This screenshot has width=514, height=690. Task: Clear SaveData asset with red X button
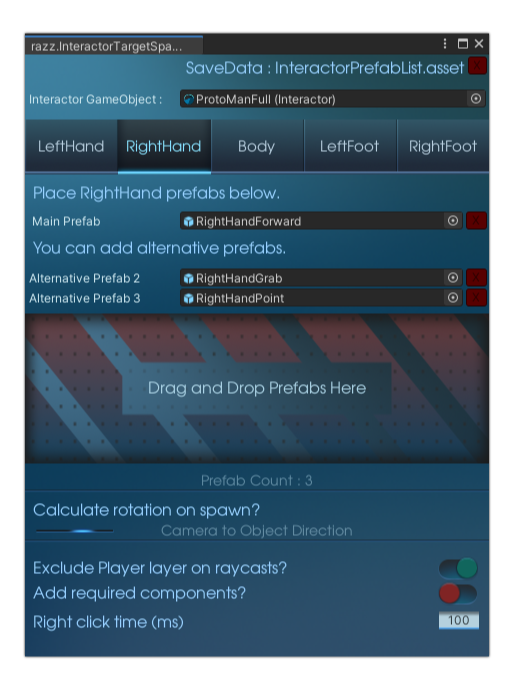pos(477,66)
